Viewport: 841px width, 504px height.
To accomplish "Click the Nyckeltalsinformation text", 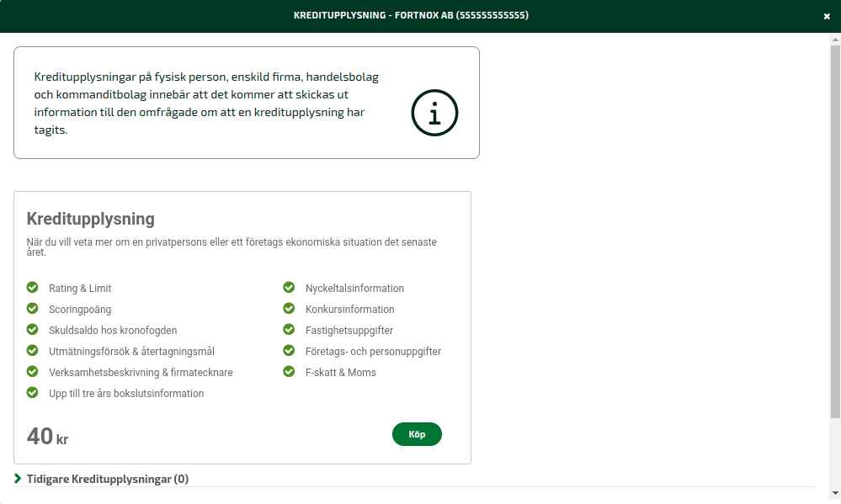I will 354,289.
